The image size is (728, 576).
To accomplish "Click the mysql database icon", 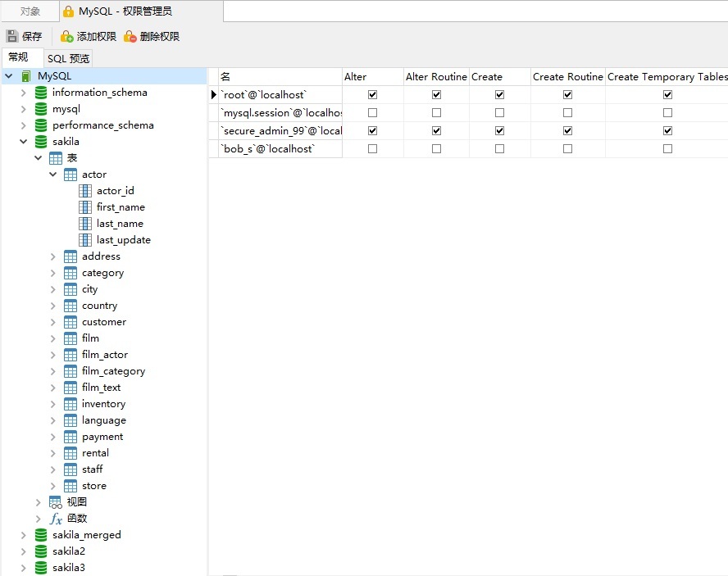I will pyautogui.click(x=41, y=109).
